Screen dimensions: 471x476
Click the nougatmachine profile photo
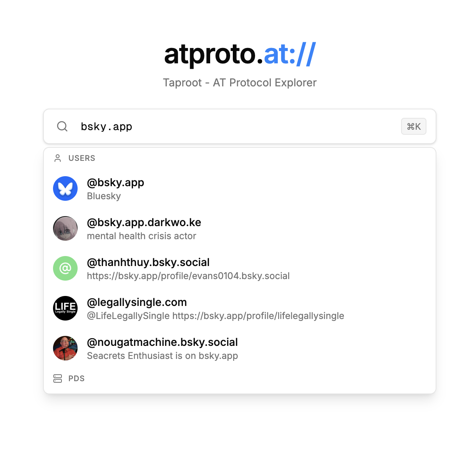(x=65, y=348)
